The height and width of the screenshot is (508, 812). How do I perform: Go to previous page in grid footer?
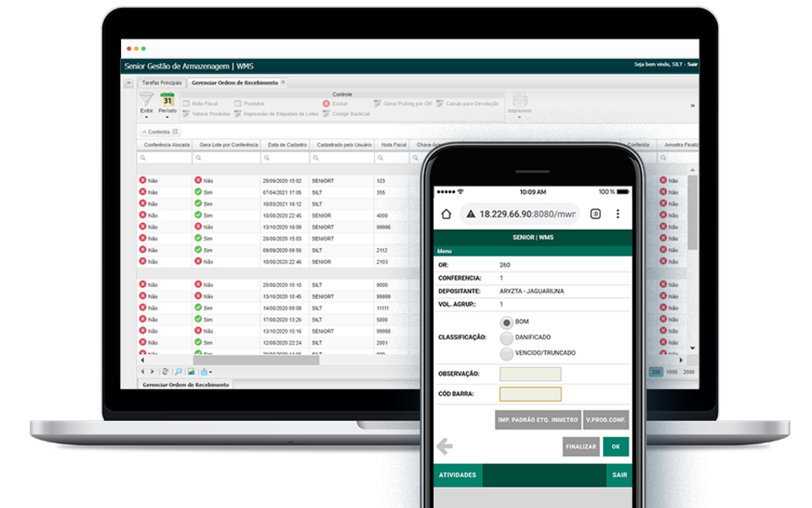coord(142,372)
